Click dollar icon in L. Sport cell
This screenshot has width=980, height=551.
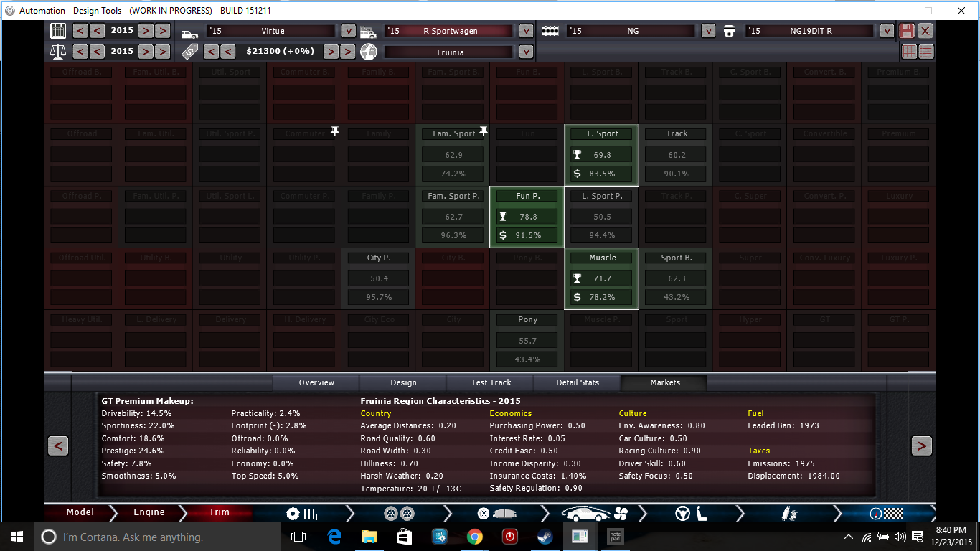(x=577, y=174)
